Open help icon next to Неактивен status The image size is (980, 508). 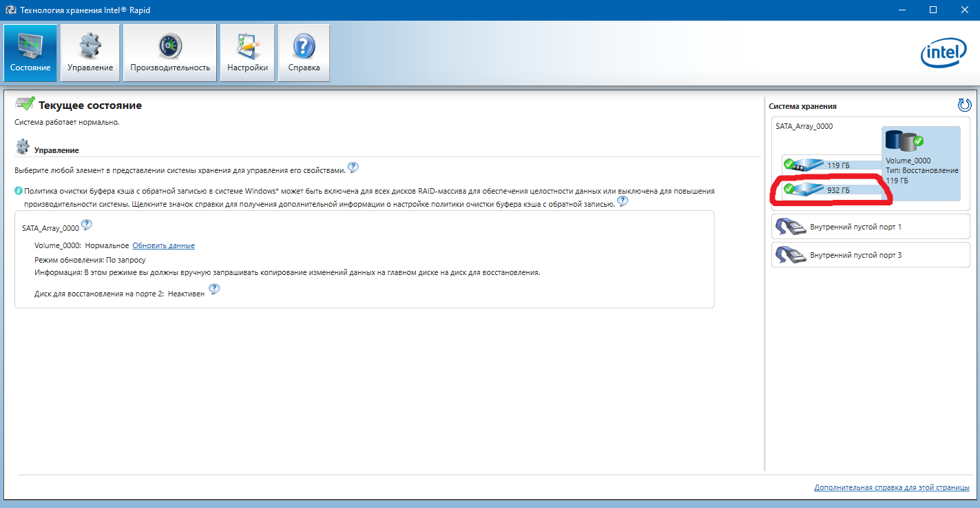coord(214,289)
